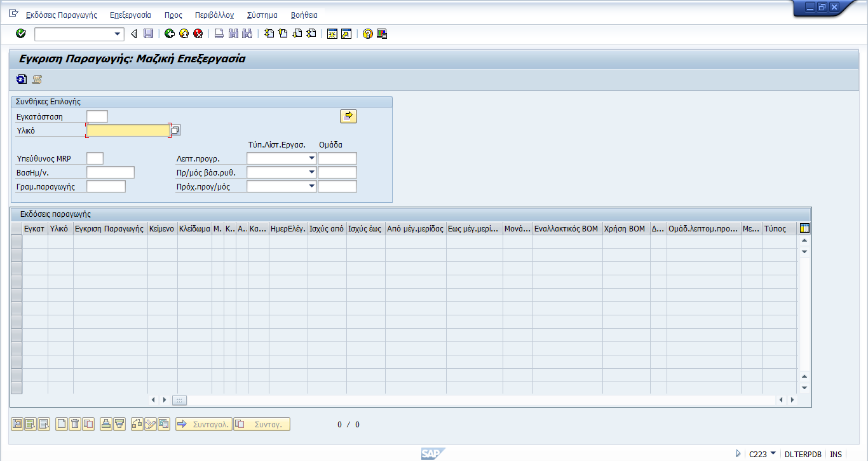
Task: Click the Εναλλακτικός BOM column header
Action: point(567,229)
